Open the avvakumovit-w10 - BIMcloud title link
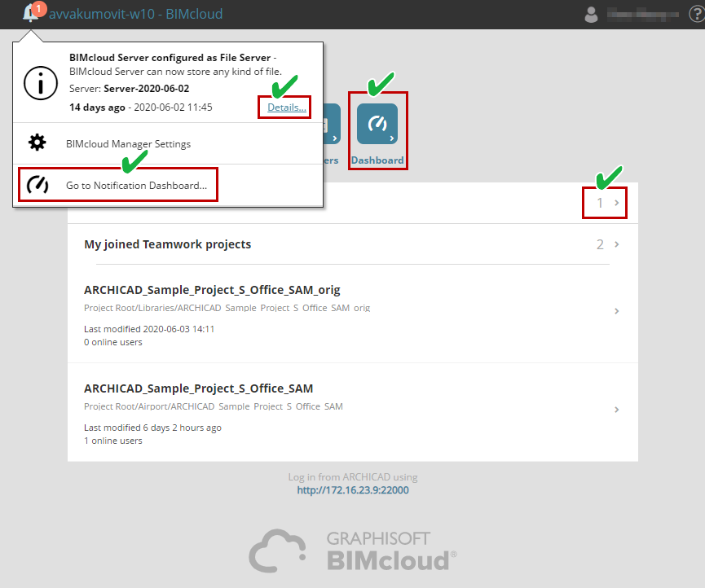Image resolution: width=705 pixels, height=588 pixels. pos(136,14)
